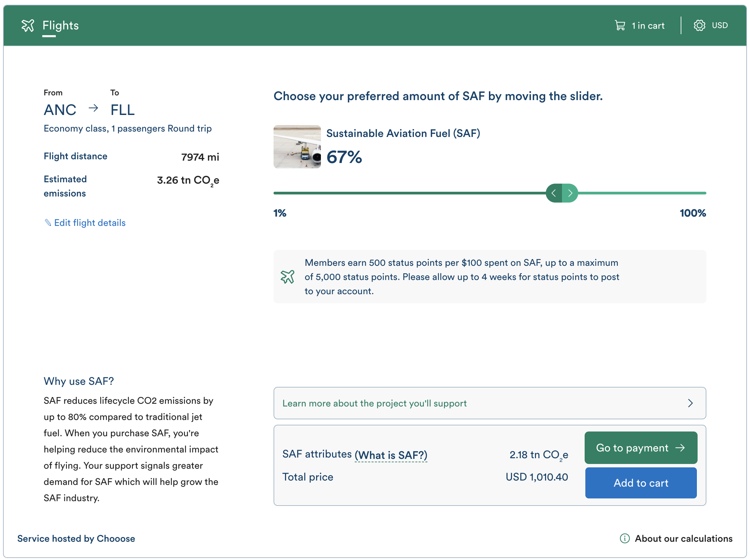
Task: Click the SAF percentage slider handle
Action: tap(562, 193)
